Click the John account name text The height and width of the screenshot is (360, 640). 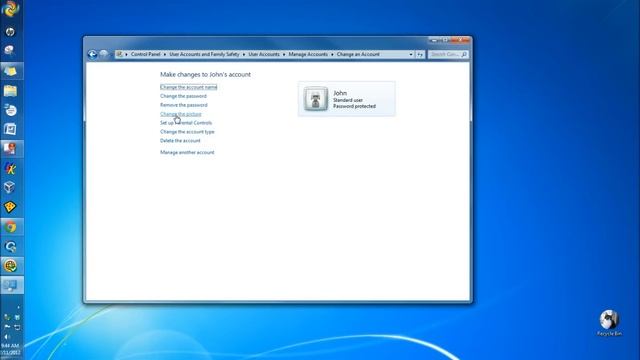click(x=340, y=93)
